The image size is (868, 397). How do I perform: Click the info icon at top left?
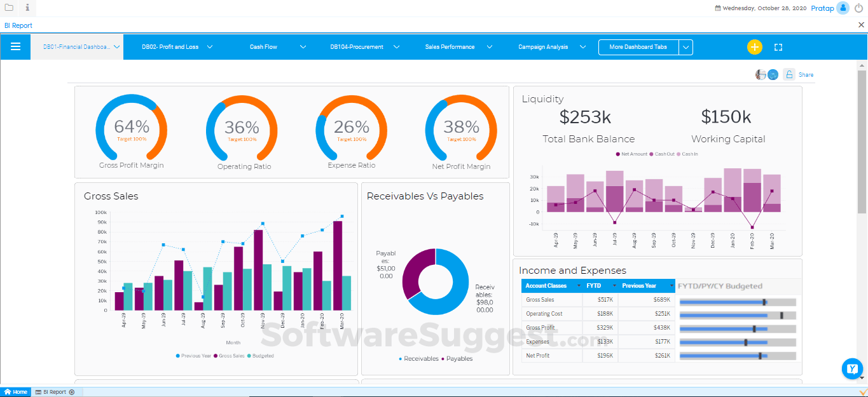(27, 8)
